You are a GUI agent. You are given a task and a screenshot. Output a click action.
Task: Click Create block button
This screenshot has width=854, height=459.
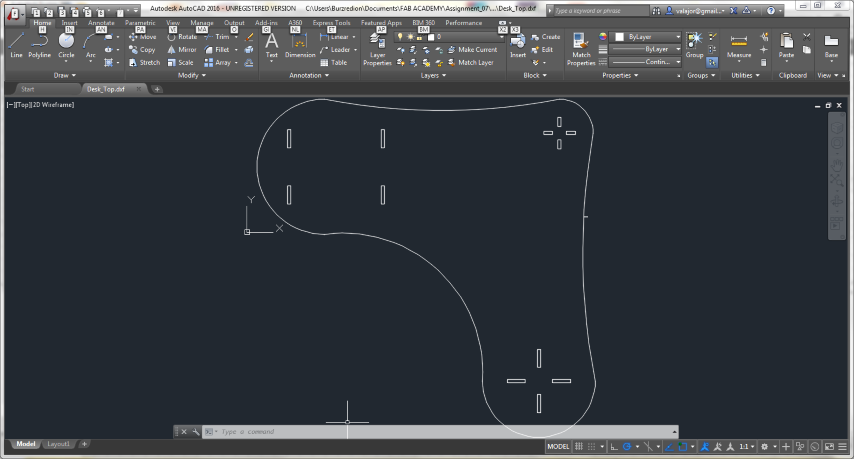[x=546, y=37]
